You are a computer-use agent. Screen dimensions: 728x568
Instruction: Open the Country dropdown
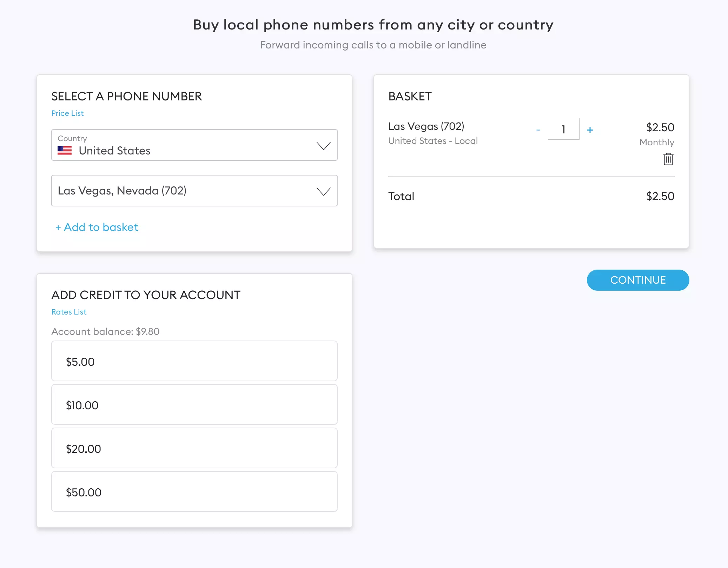point(194,145)
